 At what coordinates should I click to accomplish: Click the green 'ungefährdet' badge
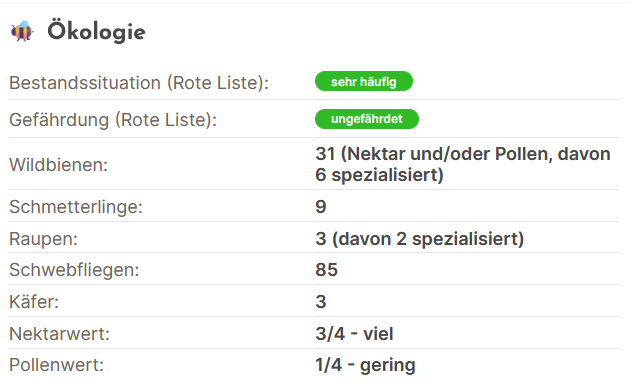(x=367, y=119)
